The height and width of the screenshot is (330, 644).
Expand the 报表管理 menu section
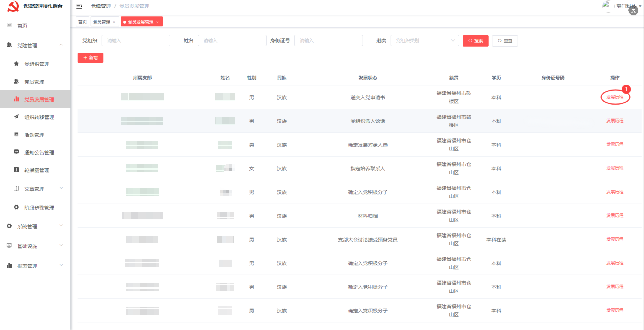pyautogui.click(x=27, y=266)
